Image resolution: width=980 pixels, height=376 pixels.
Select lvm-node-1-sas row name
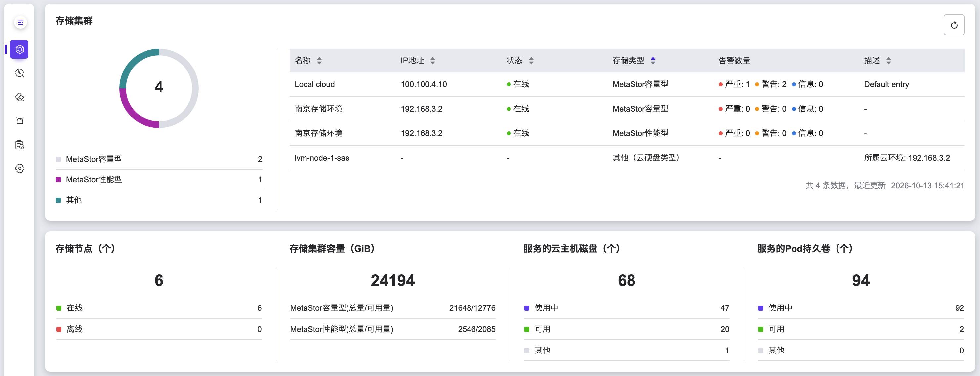322,158
